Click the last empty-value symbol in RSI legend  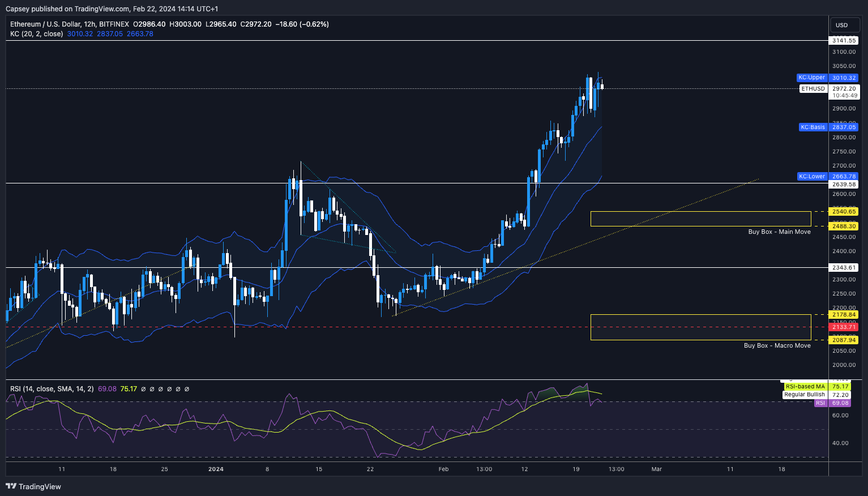[x=187, y=389]
